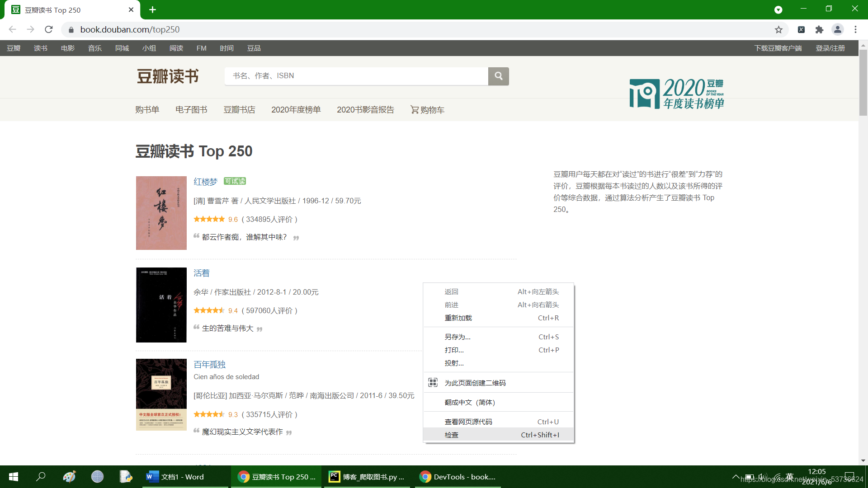Click the X extension icon in toolbar
This screenshot has height=488, width=868.
point(801,29)
